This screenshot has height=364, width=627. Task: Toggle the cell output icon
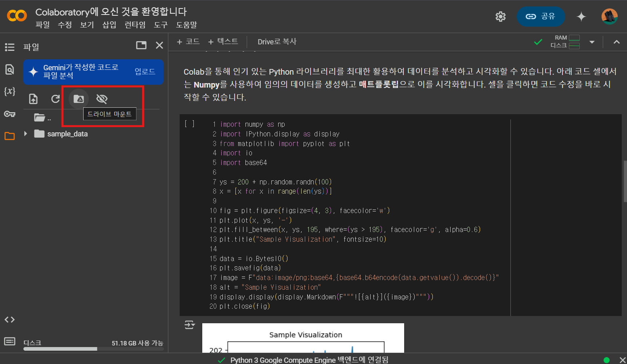[189, 325]
